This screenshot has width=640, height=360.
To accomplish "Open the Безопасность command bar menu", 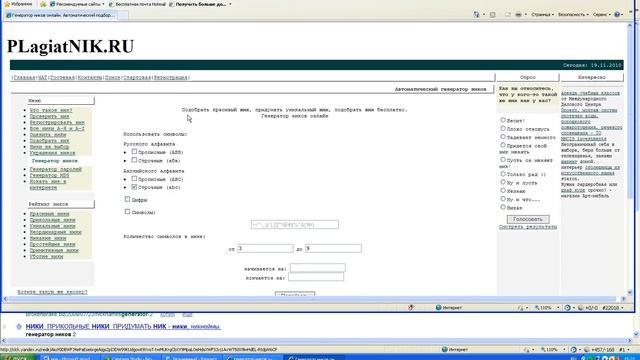I will [x=573, y=14].
